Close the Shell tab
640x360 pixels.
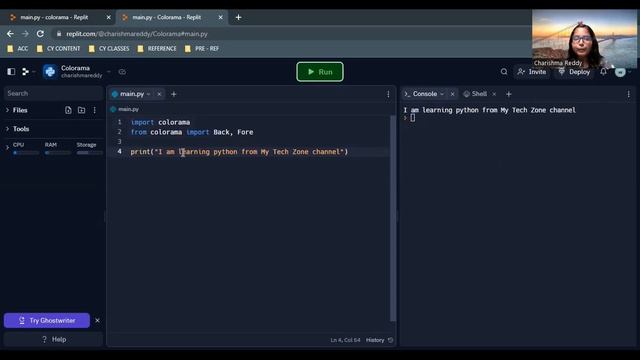click(x=494, y=94)
